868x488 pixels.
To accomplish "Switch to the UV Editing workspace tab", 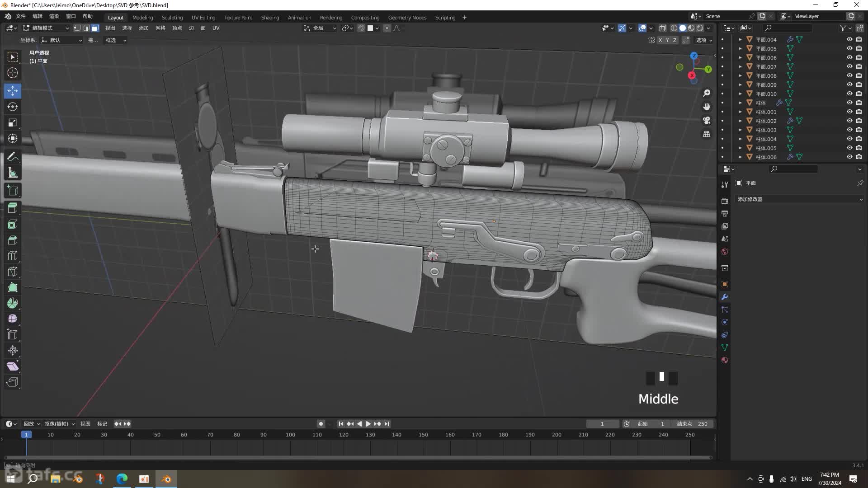I will 203,18.
